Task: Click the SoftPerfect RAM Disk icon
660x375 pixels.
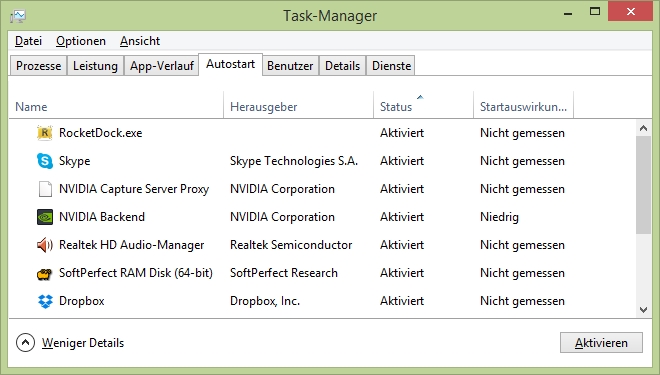Action: (x=45, y=274)
